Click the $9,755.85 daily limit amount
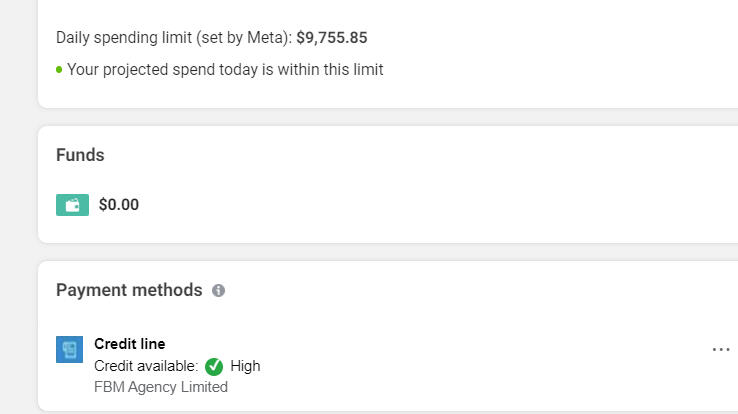The width and height of the screenshot is (738, 414). (x=332, y=38)
